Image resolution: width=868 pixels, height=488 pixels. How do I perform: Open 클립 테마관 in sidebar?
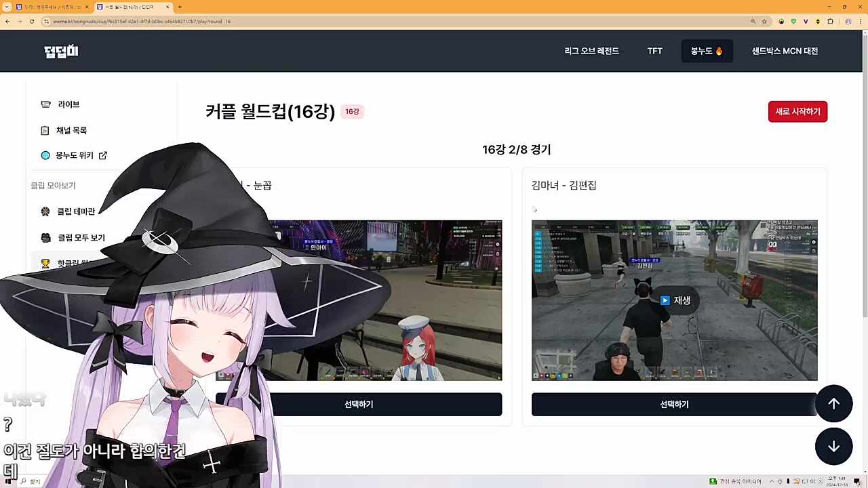(76, 211)
